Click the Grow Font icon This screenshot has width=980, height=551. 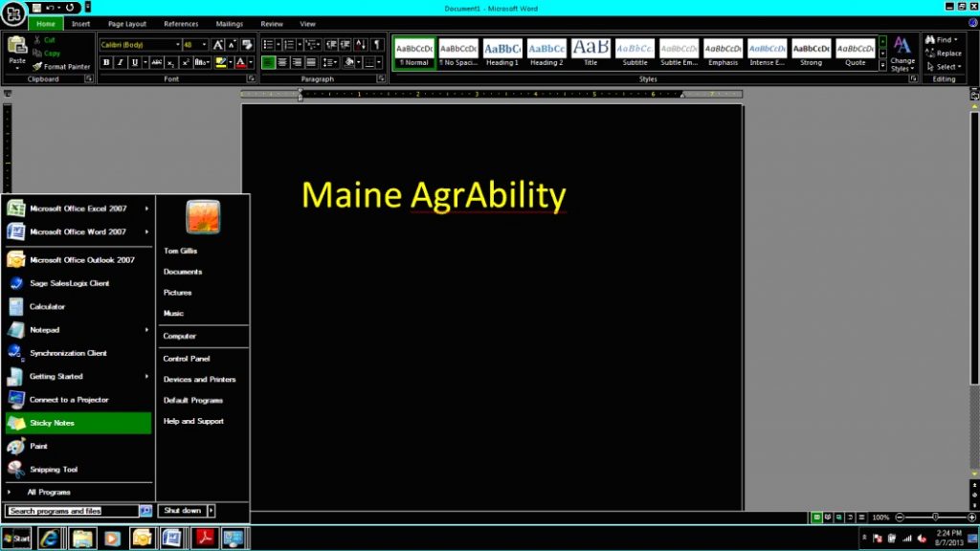tap(217, 45)
